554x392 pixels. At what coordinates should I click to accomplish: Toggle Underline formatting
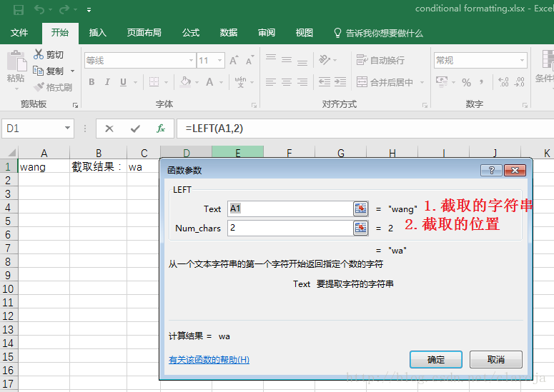[x=123, y=82]
